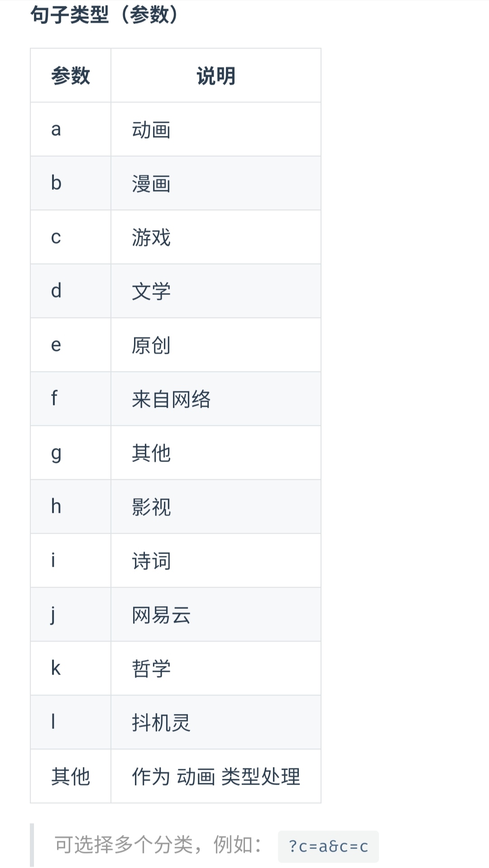Click the 句子类型（参数） heading
This screenshot has width=489, height=868.
click(x=105, y=14)
